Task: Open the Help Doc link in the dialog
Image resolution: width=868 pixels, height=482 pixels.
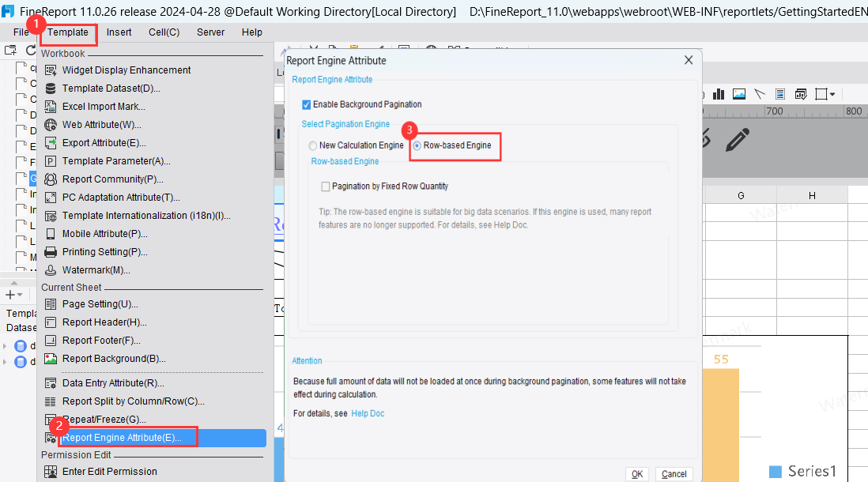Action: pos(368,413)
